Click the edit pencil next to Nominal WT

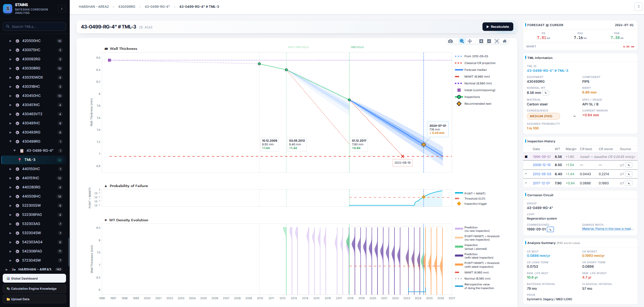click(545, 93)
